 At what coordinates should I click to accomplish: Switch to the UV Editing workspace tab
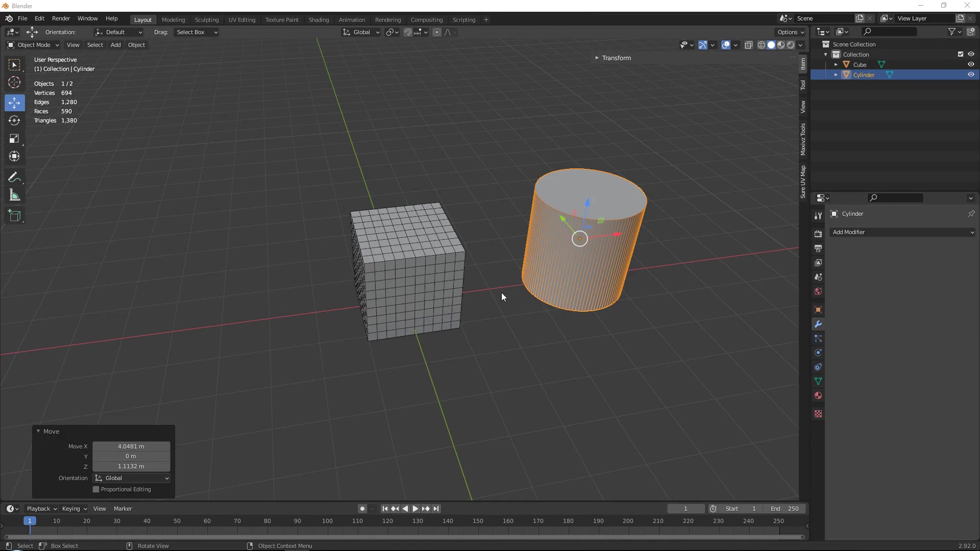(242, 20)
